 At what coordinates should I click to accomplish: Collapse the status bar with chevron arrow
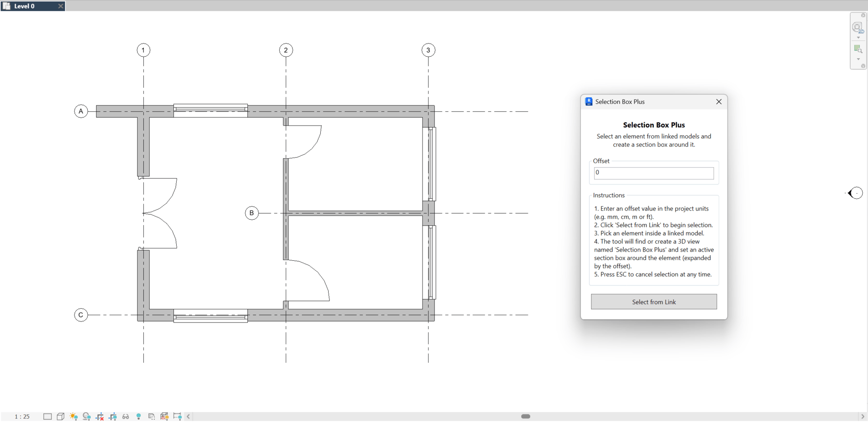coord(188,416)
